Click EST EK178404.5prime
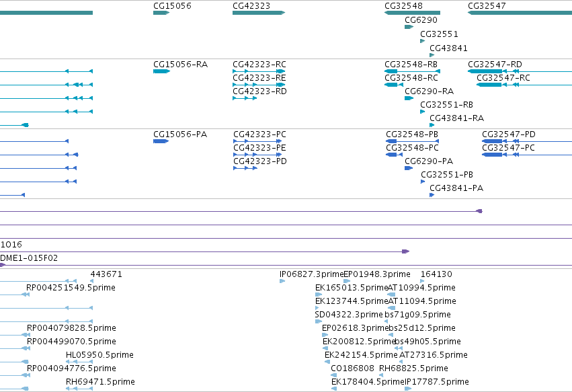The image size is (572, 392). point(368,382)
